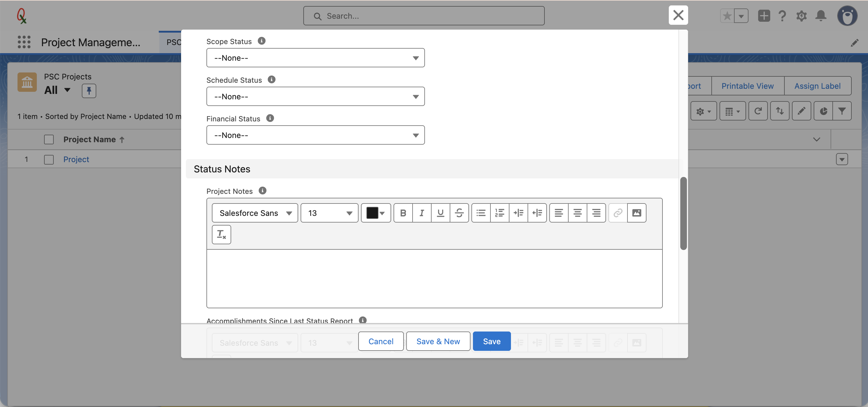The width and height of the screenshot is (868, 407).
Task: Click the blue Save button
Action: [x=492, y=341]
